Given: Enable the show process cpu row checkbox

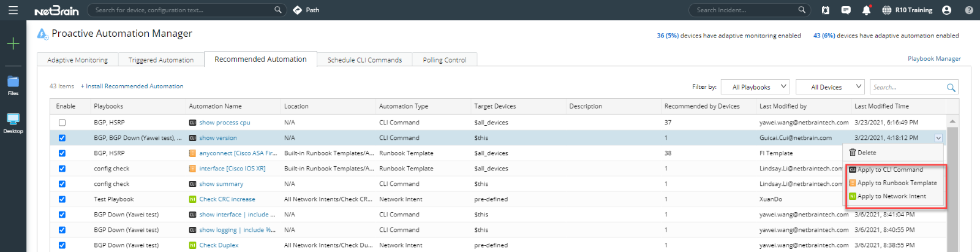Looking at the screenshot, I should (x=62, y=123).
